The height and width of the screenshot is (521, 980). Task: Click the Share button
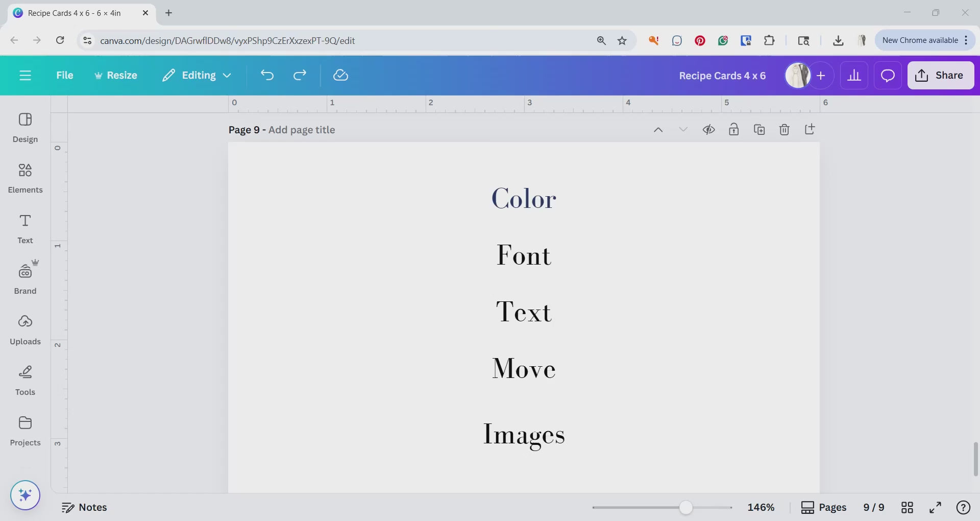pos(940,76)
